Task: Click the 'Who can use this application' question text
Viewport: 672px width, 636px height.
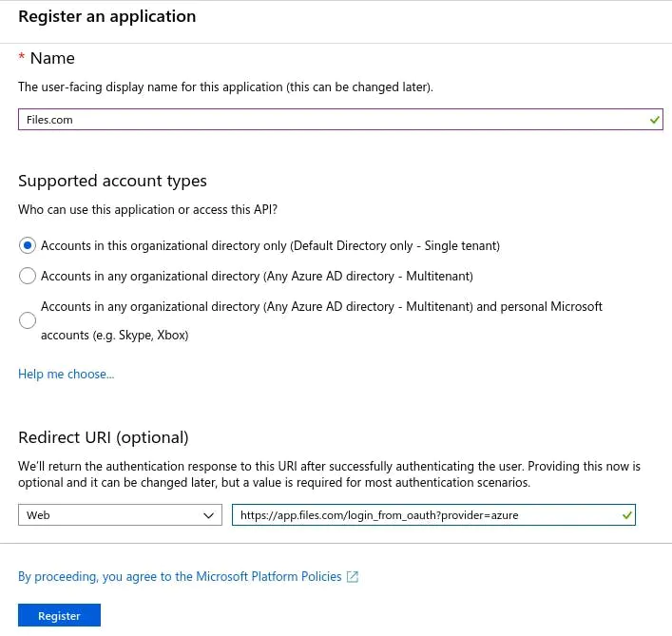Action: tap(148, 209)
